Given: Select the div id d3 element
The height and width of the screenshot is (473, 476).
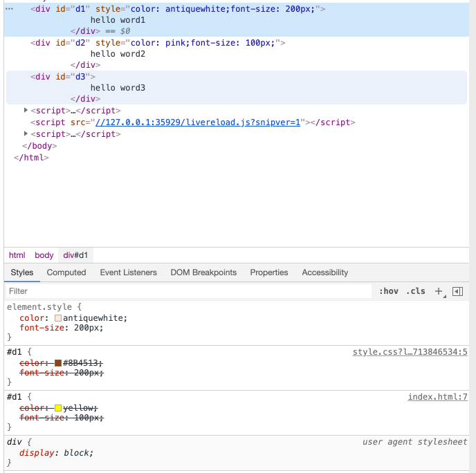Looking at the screenshot, I should pos(62,77).
